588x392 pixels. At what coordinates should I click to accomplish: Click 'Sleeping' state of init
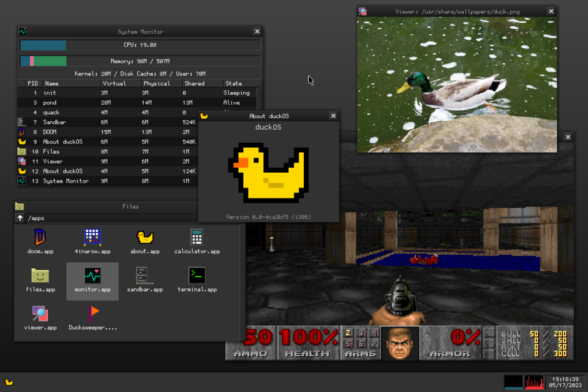point(236,92)
